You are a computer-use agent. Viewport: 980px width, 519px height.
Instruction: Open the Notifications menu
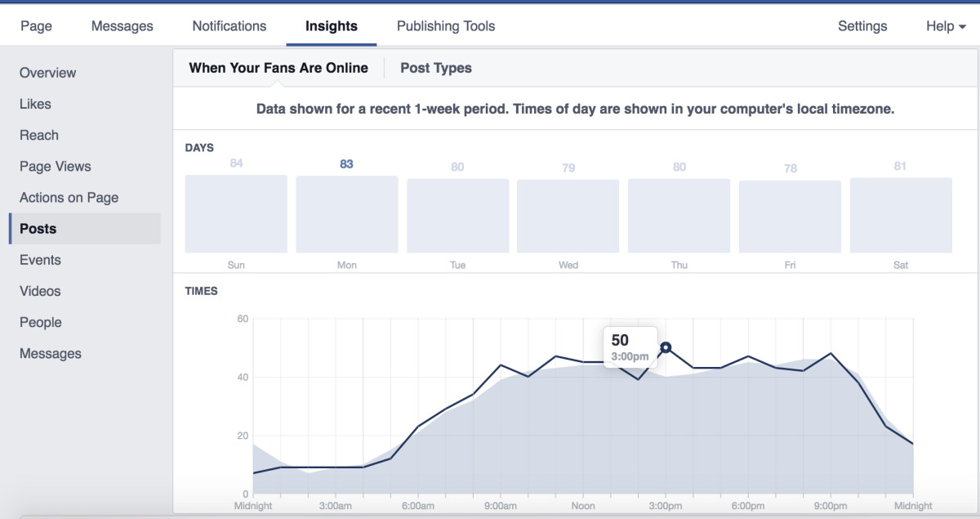coord(229,25)
